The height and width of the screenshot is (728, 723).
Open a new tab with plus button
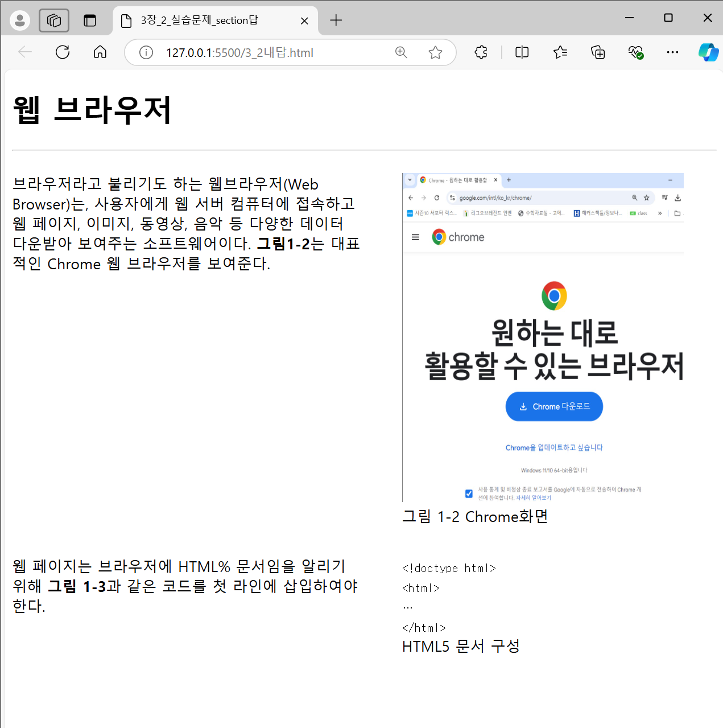(x=336, y=20)
